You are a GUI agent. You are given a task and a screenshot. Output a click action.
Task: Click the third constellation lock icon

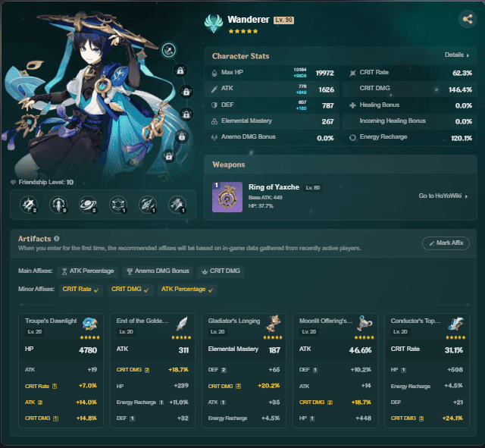[186, 92]
